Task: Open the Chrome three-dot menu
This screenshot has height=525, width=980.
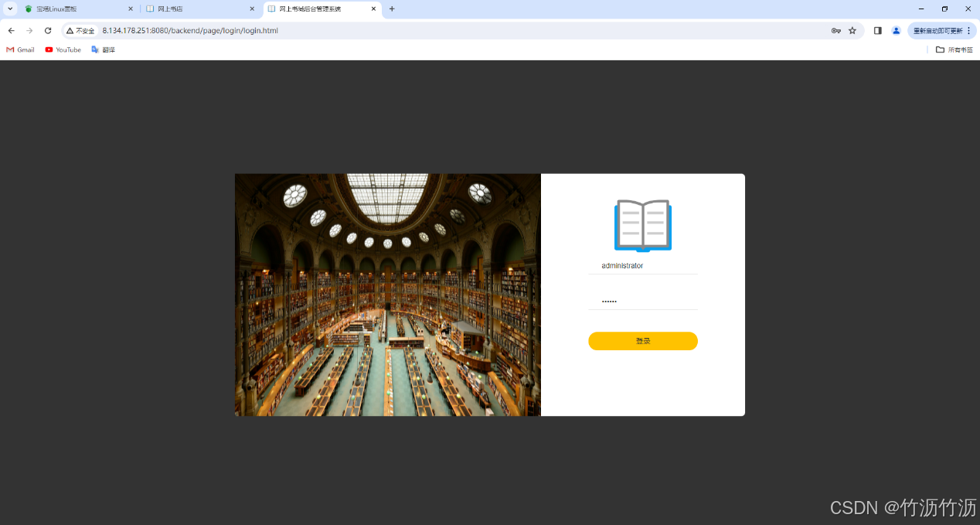Action: point(968,31)
